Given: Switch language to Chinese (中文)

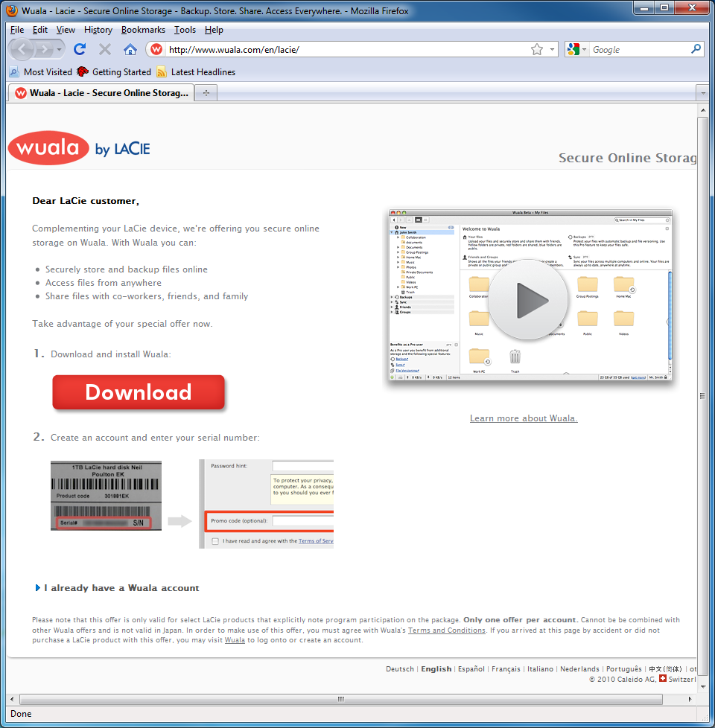Looking at the screenshot, I should click(665, 669).
